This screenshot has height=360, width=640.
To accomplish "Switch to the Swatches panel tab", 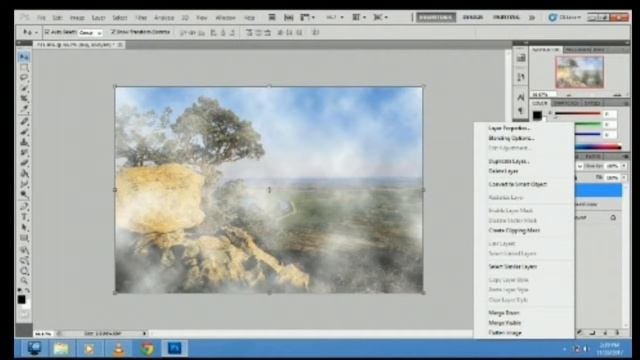I will [x=566, y=103].
